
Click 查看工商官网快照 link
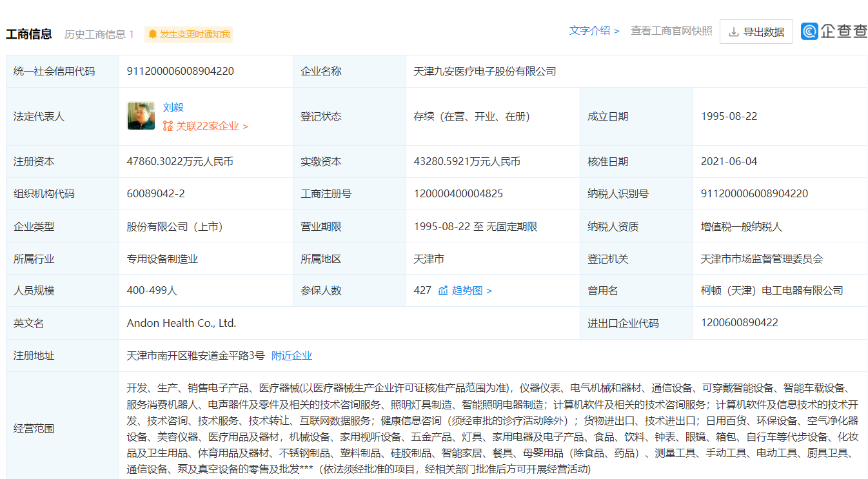(671, 31)
